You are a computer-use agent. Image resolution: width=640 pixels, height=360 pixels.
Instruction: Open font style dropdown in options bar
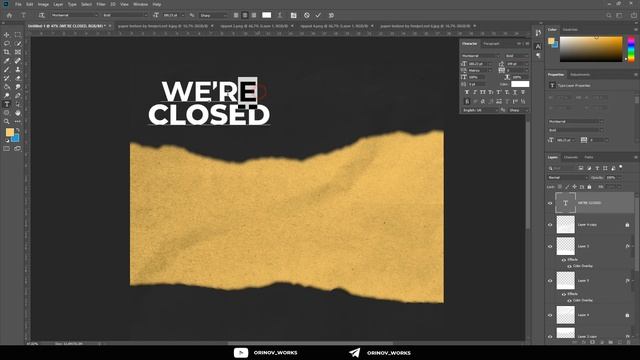click(125, 15)
